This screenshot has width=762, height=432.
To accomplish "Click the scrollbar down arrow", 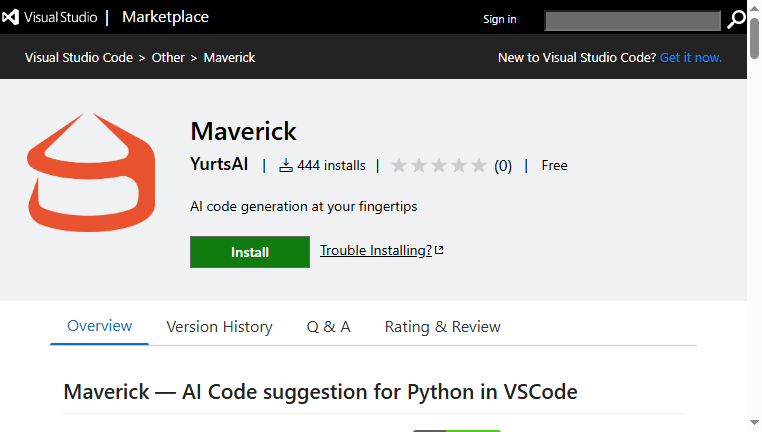I will [754, 423].
